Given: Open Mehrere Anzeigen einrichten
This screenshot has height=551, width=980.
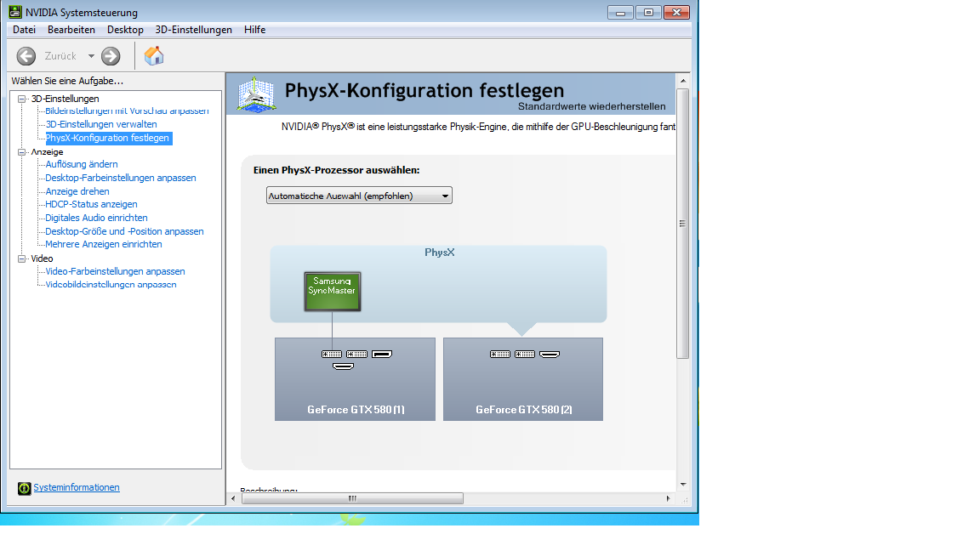Looking at the screenshot, I should (103, 244).
